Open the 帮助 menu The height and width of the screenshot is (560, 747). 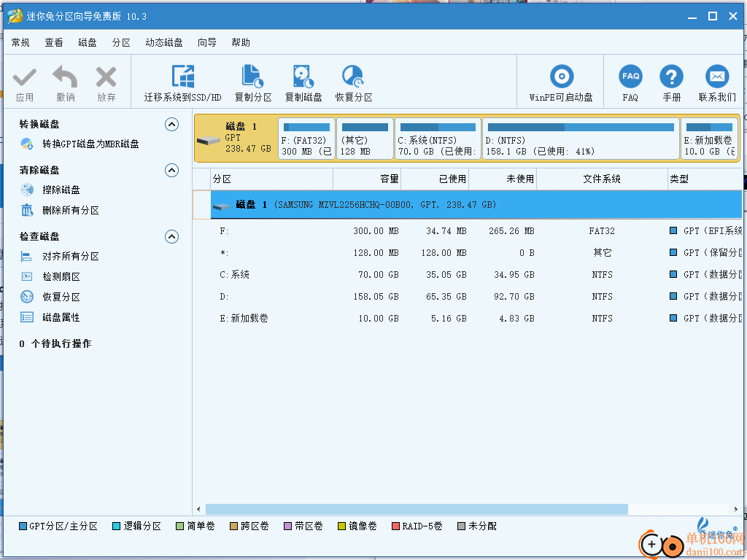coord(241,42)
